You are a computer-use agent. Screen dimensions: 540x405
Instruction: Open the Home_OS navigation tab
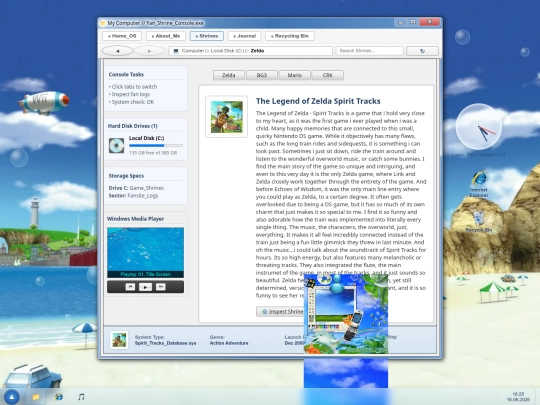122,36
